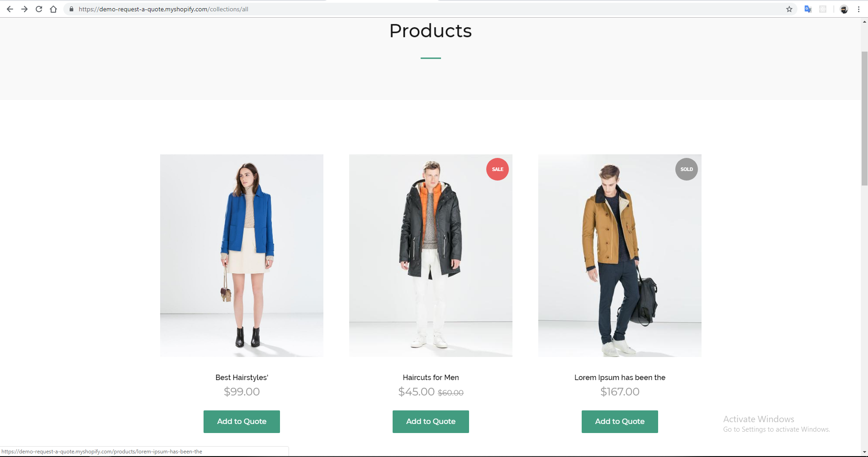Open the browser home page icon
The height and width of the screenshot is (457, 868).
(53, 9)
